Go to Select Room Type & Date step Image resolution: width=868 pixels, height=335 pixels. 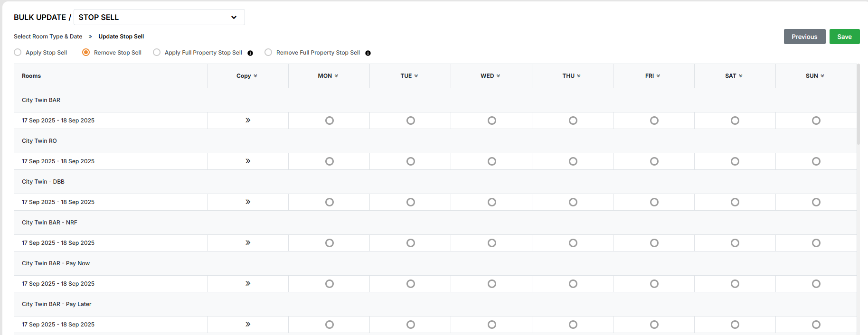coord(48,37)
